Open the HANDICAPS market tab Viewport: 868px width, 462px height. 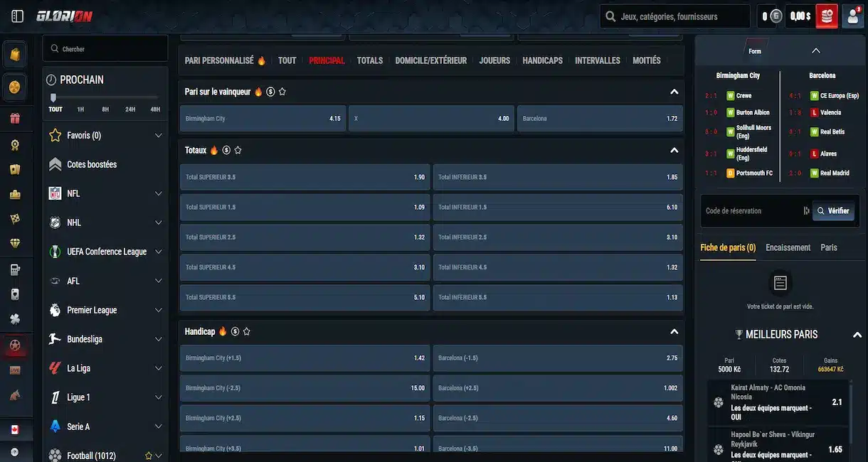tap(543, 60)
